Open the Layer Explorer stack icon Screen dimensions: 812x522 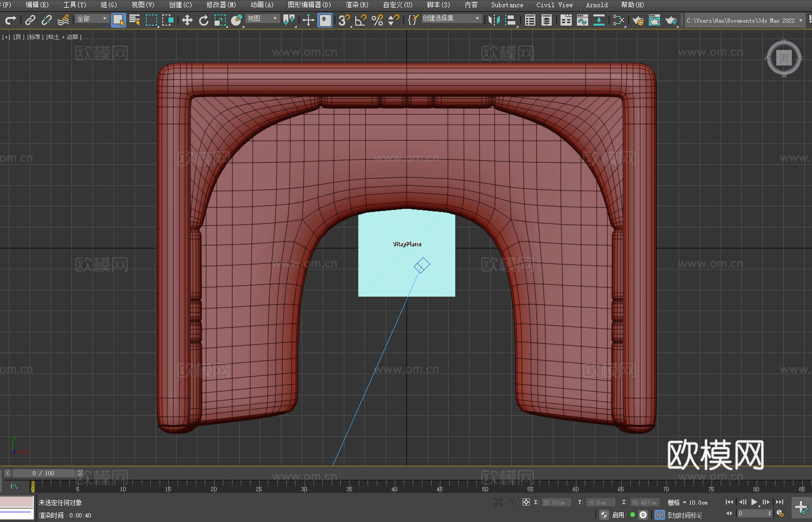pos(547,20)
